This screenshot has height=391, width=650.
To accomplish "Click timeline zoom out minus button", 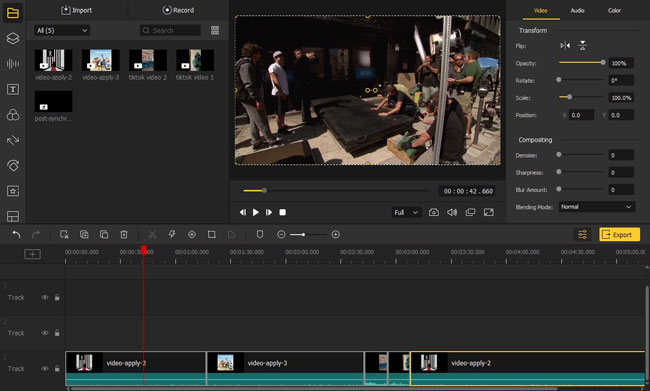I will click(x=281, y=235).
